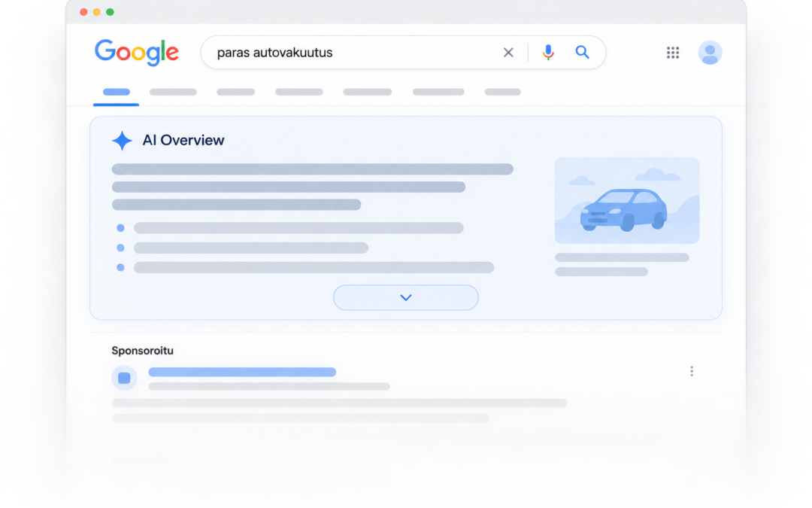Click the 'AI Overview' heading text
The image size is (812, 508).
[183, 141]
